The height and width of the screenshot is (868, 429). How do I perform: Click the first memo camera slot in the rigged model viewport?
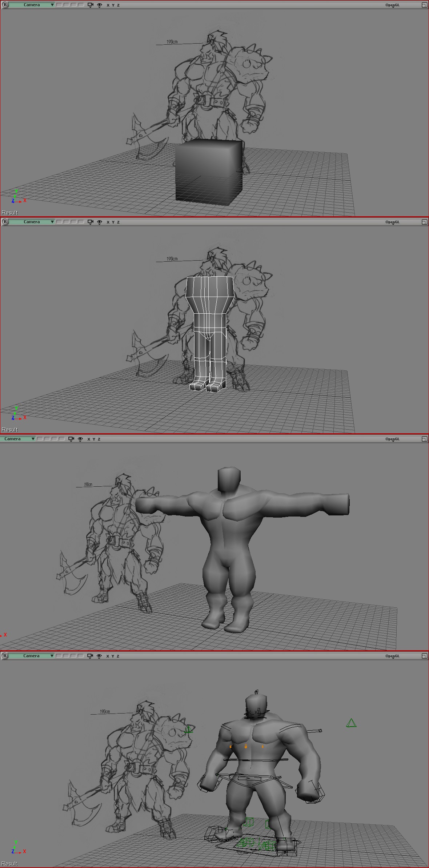coord(59,656)
